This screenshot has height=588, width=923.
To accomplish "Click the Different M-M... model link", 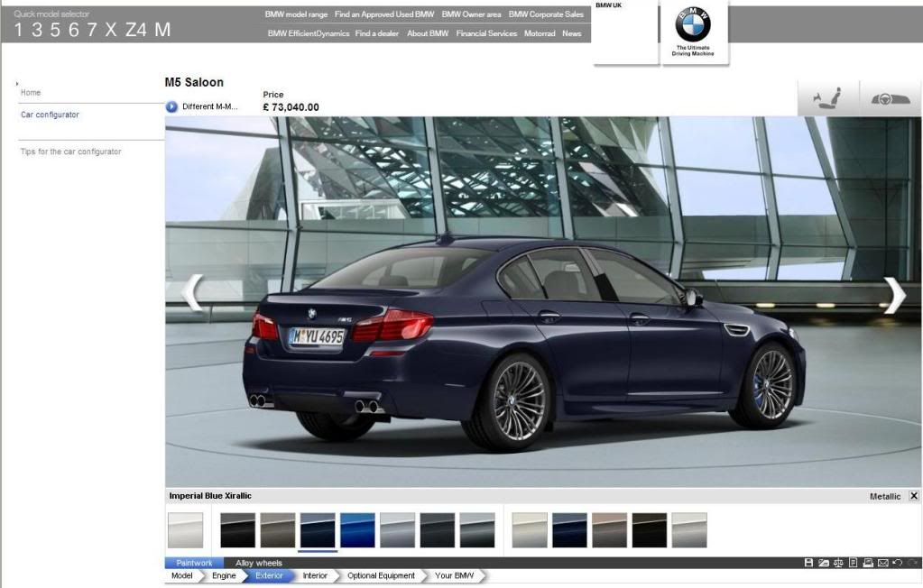I will (210, 106).
